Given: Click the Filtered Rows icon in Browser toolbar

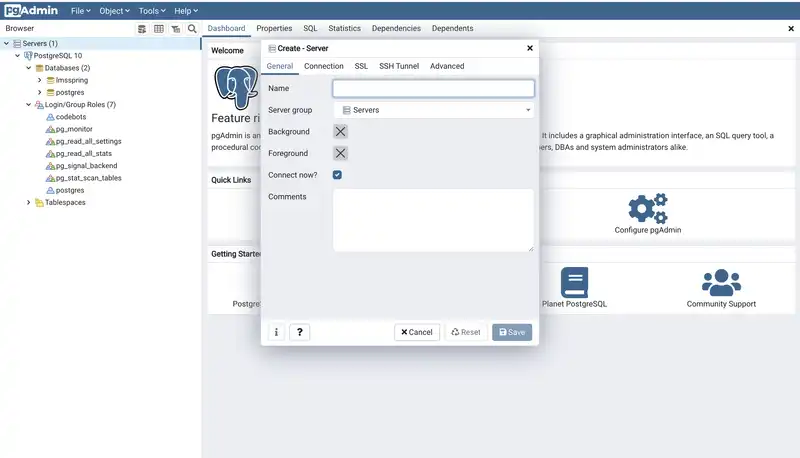Looking at the screenshot, I should (176, 29).
